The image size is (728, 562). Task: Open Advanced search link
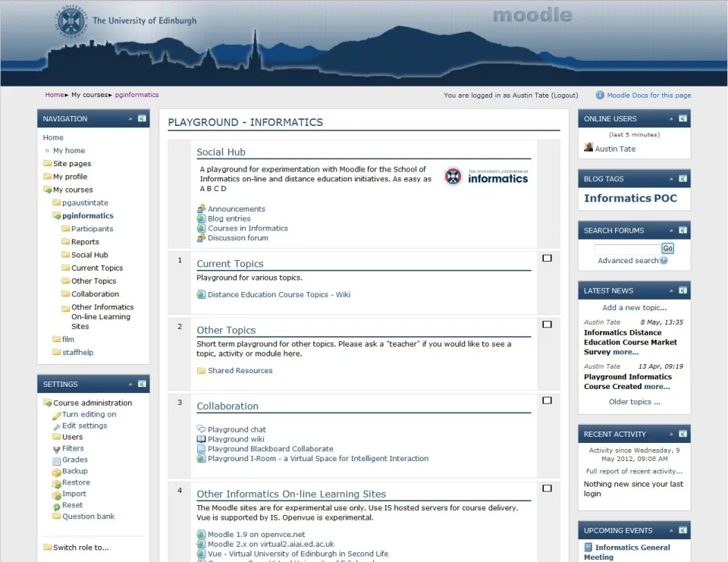click(628, 261)
